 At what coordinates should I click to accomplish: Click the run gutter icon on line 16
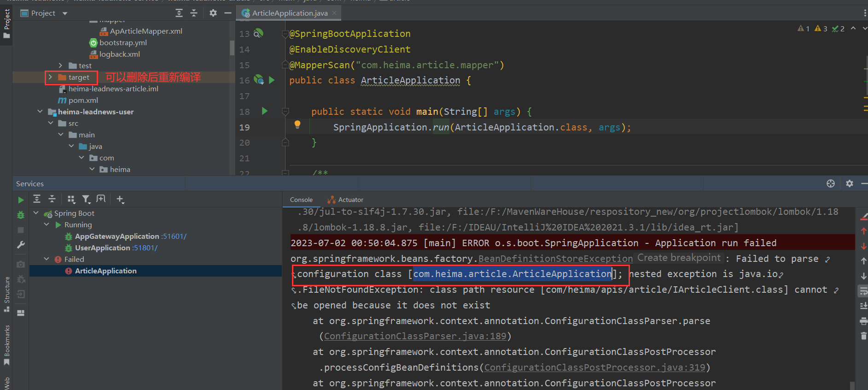point(272,80)
